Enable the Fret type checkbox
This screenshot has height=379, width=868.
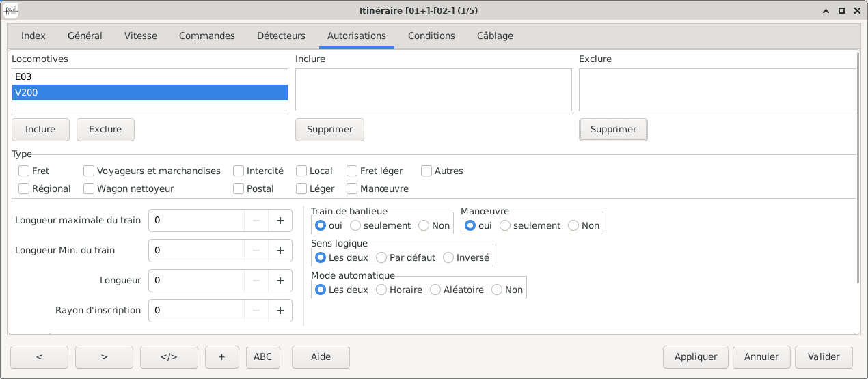pos(24,171)
